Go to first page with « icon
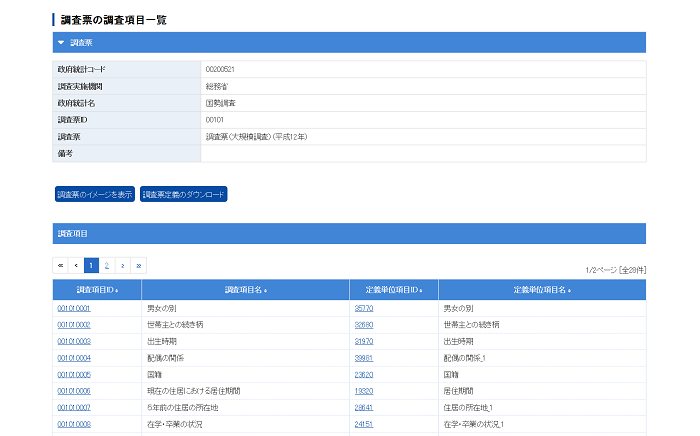 coord(61,266)
